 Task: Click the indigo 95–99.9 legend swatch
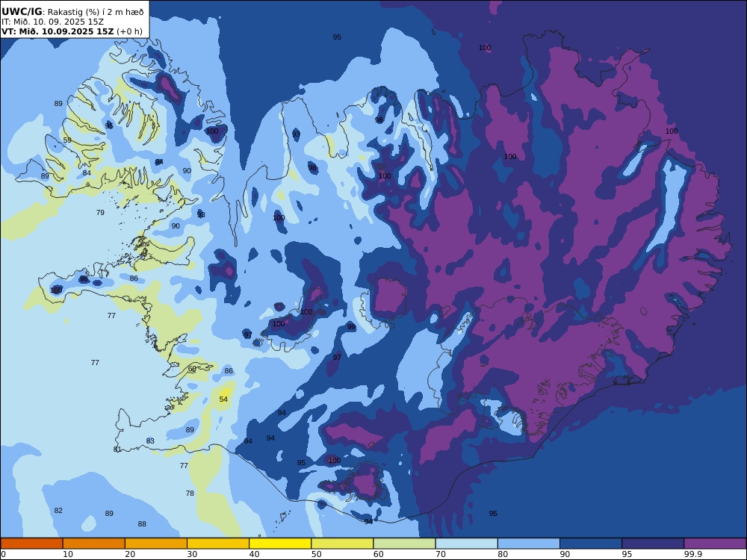tap(653, 544)
